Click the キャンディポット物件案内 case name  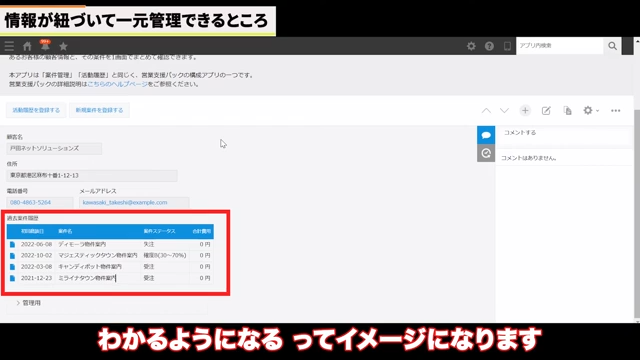click(90, 267)
